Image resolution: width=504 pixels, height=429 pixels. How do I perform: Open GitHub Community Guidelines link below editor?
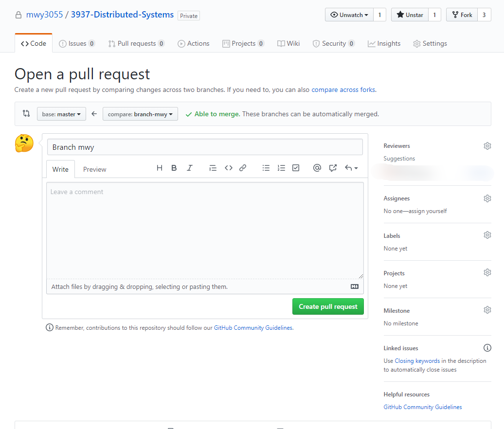pos(253,328)
